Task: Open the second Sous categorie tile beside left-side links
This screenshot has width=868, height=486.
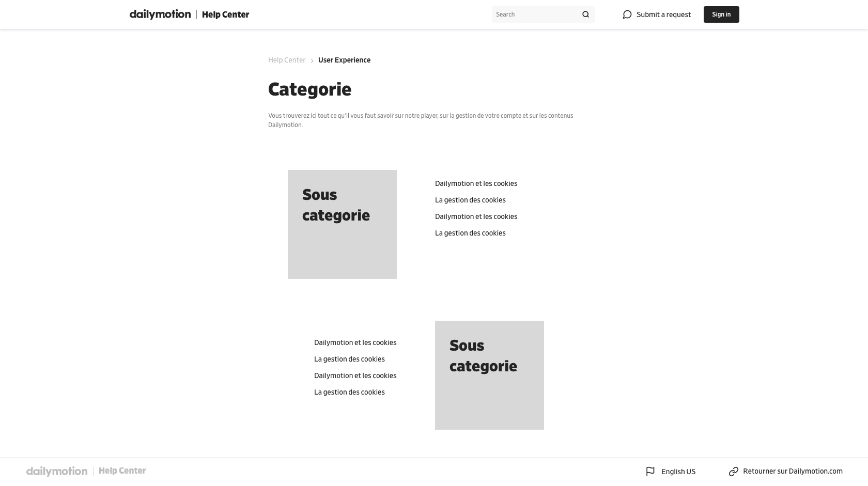Action: click(x=489, y=375)
